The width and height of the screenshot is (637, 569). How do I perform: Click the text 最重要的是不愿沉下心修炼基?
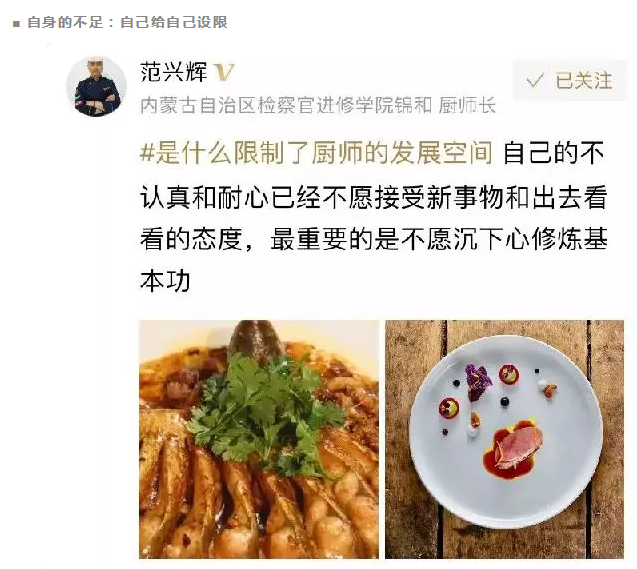439,239
